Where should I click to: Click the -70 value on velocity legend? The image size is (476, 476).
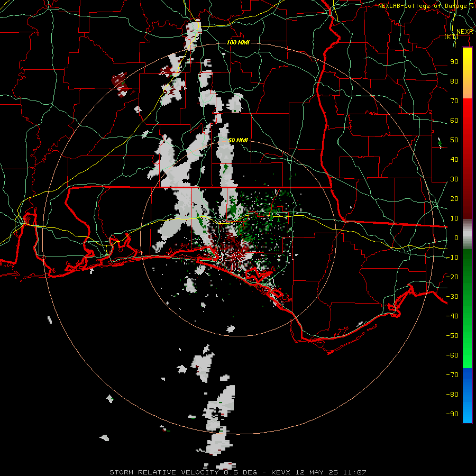click(x=452, y=374)
